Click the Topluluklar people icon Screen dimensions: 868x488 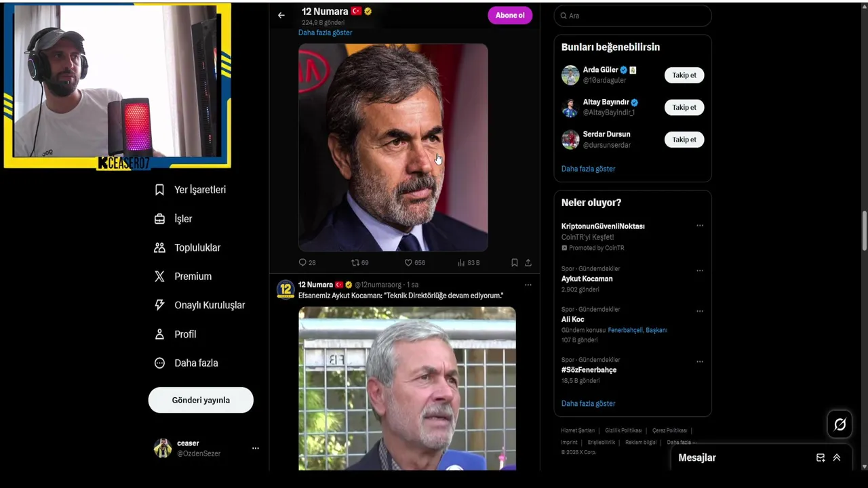pos(159,248)
